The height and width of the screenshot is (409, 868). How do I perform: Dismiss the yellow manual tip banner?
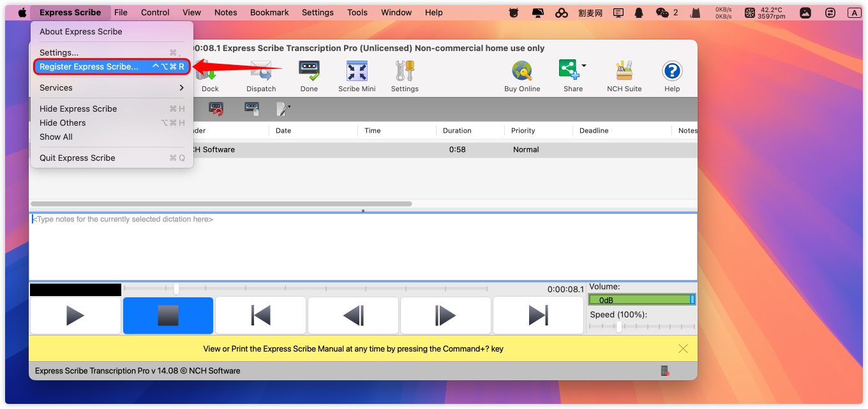(683, 348)
